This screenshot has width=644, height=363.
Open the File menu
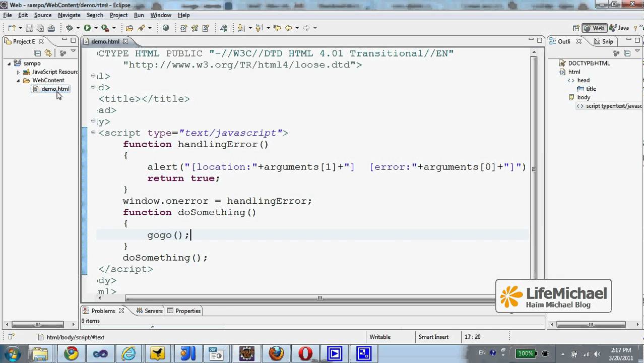click(8, 15)
